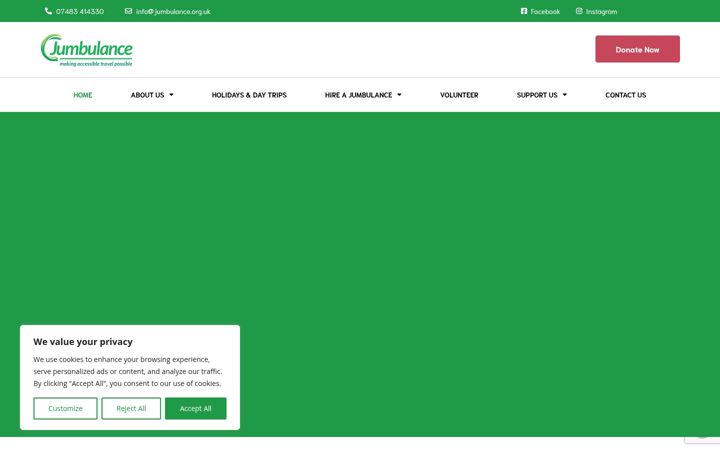Click the Jumbulance logo
The width and height of the screenshot is (720, 450).
tap(87, 50)
